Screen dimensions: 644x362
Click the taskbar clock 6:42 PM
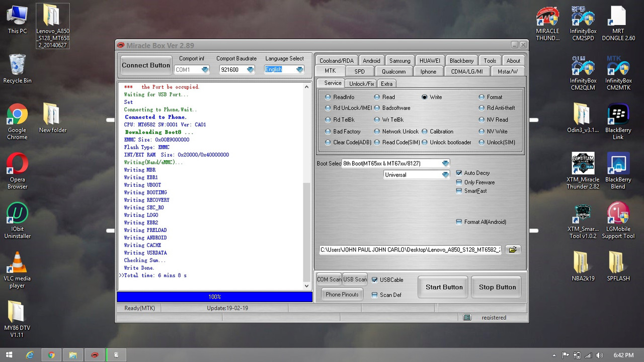pyautogui.click(x=623, y=355)
